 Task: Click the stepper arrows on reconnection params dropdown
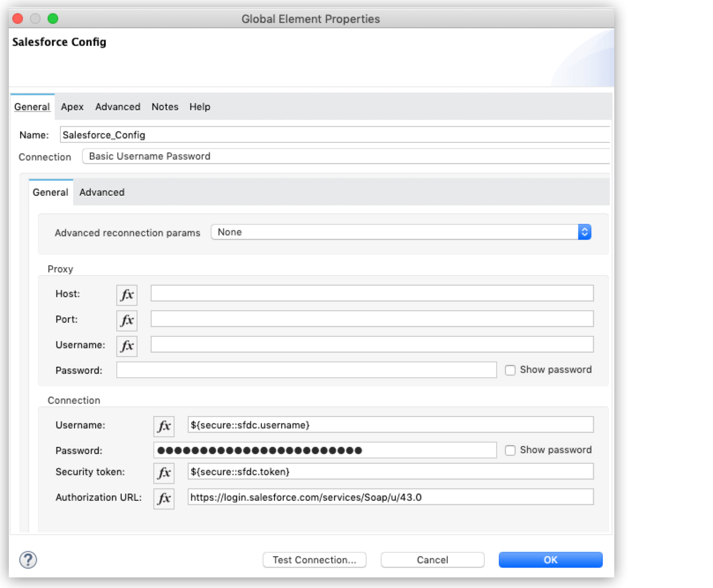coord(585,232)
